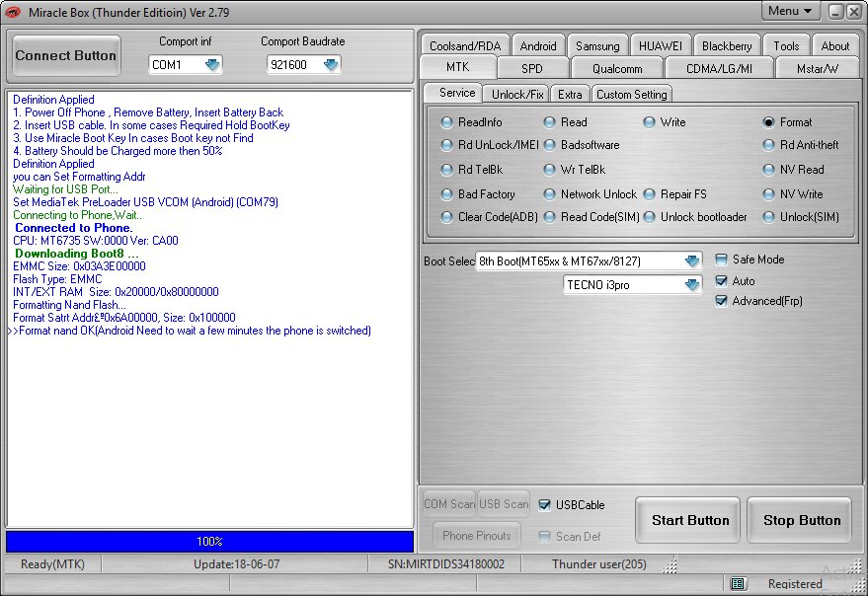Viewport: 868px width, 596px height.
Task: Open the HUAWEI tab
Action: 661,46
